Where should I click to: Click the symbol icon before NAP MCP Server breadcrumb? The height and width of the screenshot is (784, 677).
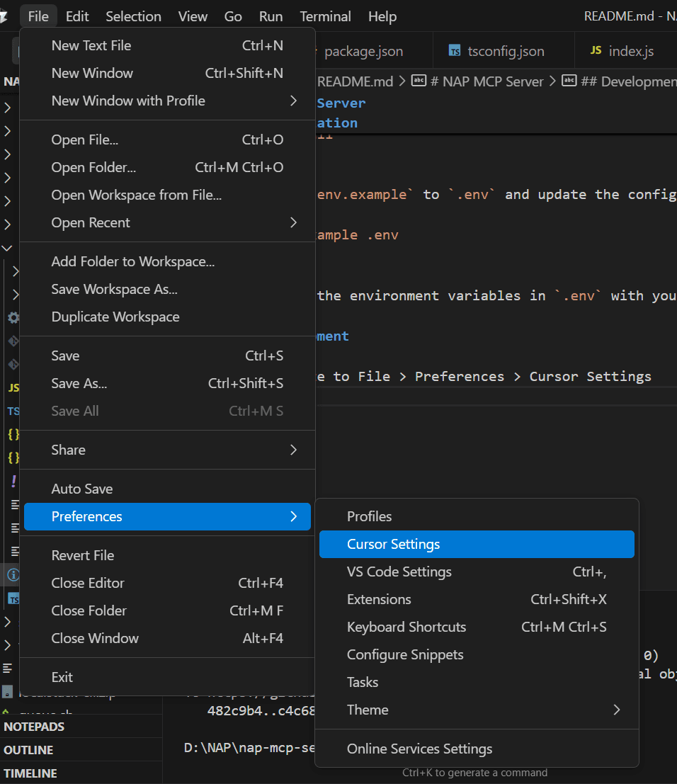point(419,81)
